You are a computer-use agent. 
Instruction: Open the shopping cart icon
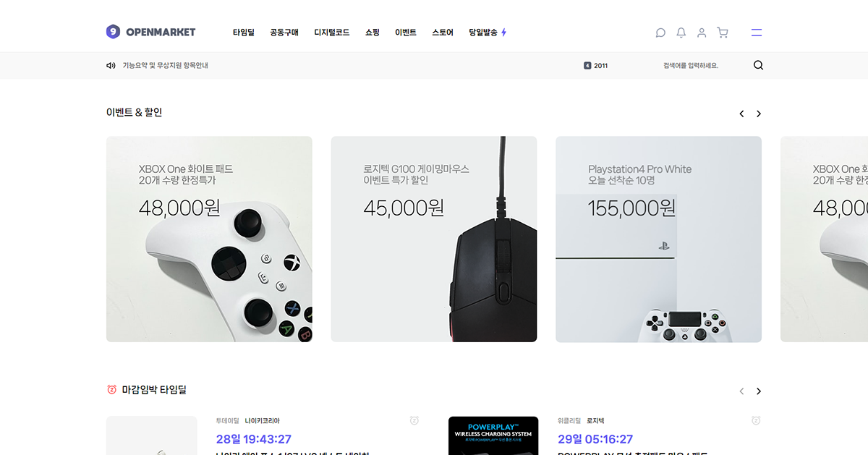(722, 33)
